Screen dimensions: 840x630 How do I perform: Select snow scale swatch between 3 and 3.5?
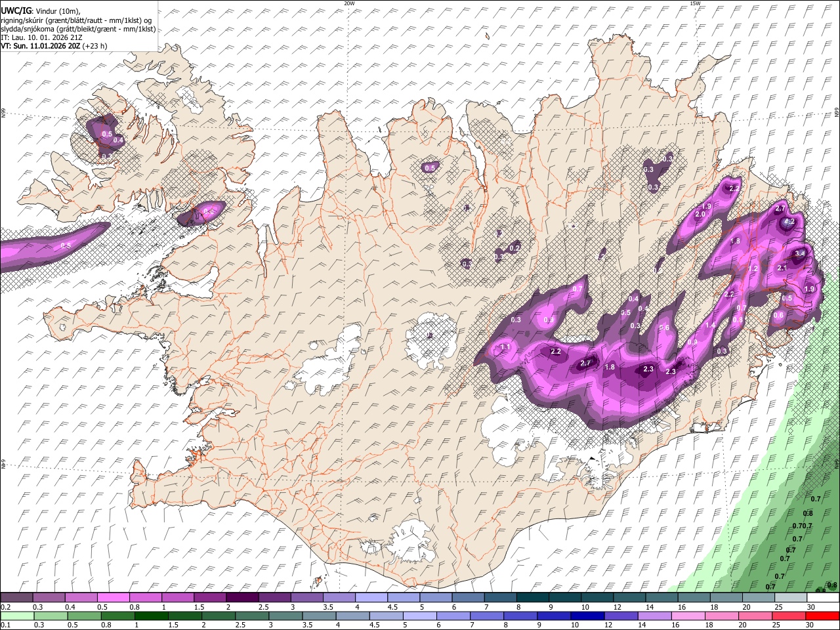coord(306,598)
